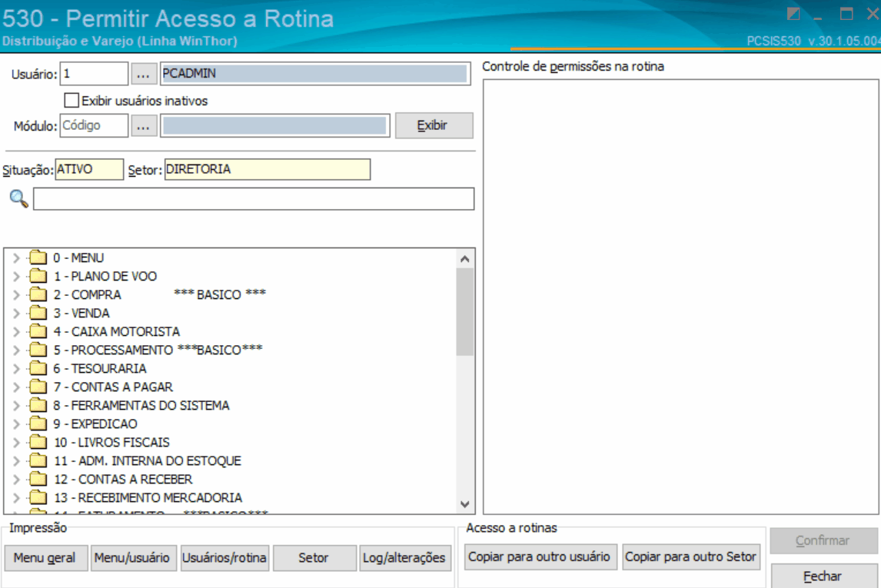Click the Usuário code input field
881x588 pixels.
point(94,74)
